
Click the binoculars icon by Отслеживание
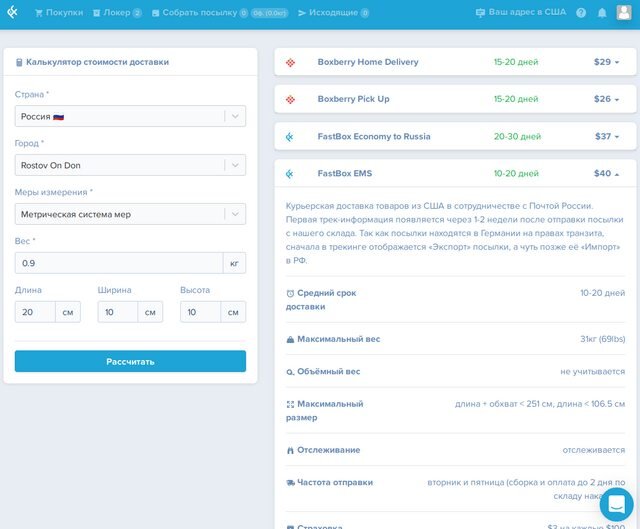click(x=290, y=450)
